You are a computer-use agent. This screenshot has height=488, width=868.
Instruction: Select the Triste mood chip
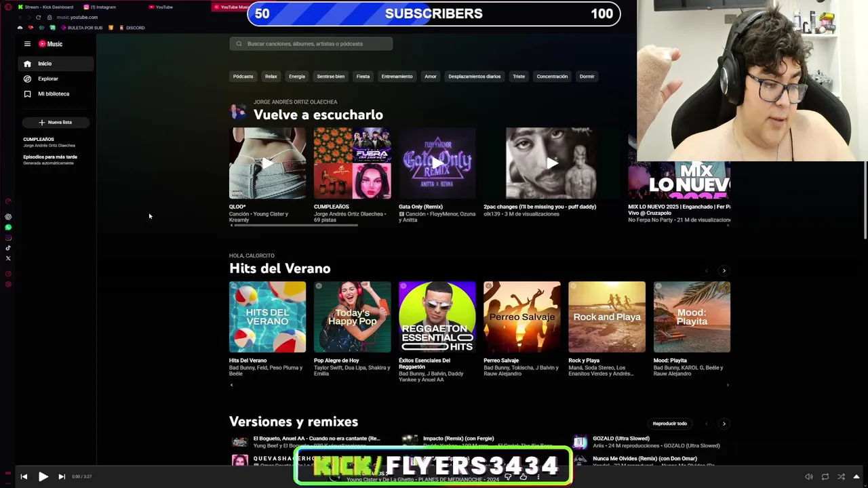point(519,77)
